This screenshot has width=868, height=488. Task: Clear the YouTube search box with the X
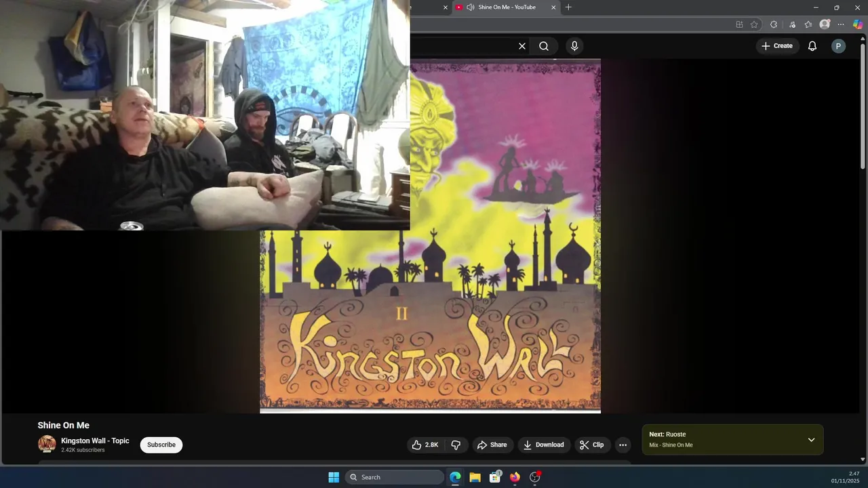click(522, 46)
